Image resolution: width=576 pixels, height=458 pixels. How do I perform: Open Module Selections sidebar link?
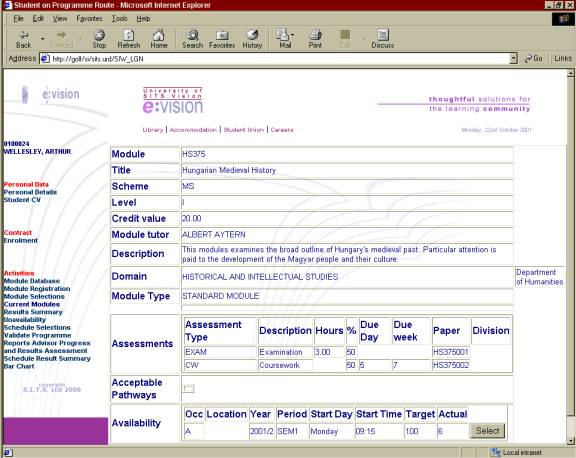pos(34,296)
